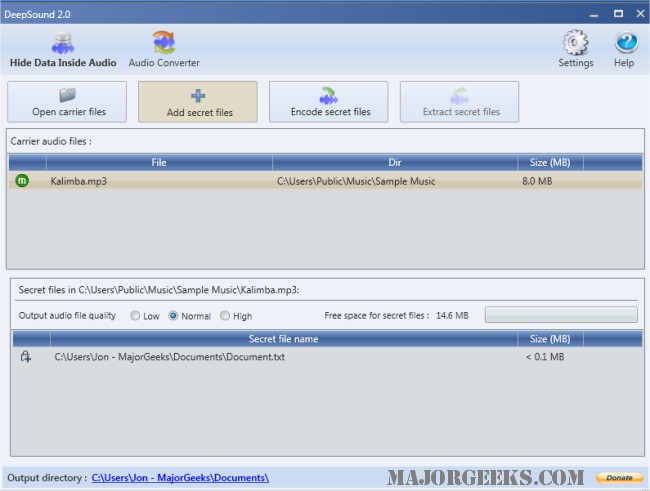Click the free space progress bar
Image resolution: width=650 pixels, height=491 pixels.
(x=561, y=315)
